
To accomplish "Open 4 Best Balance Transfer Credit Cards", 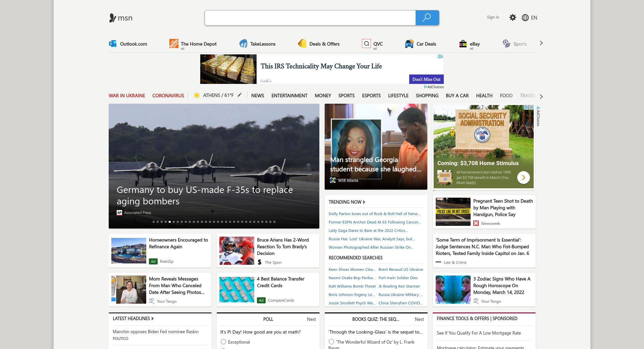I will tap(280, 282).
